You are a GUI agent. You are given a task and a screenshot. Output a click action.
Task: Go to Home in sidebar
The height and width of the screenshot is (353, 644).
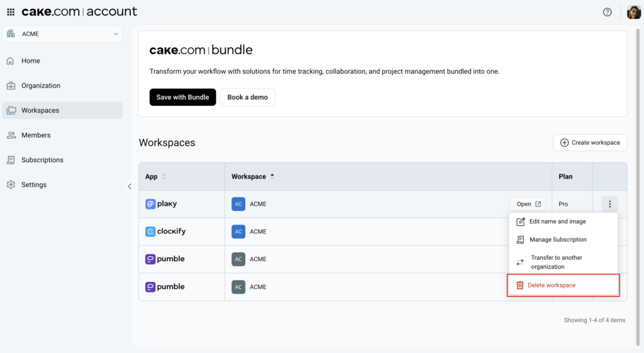pyautogui.click(x=62, y=61)
